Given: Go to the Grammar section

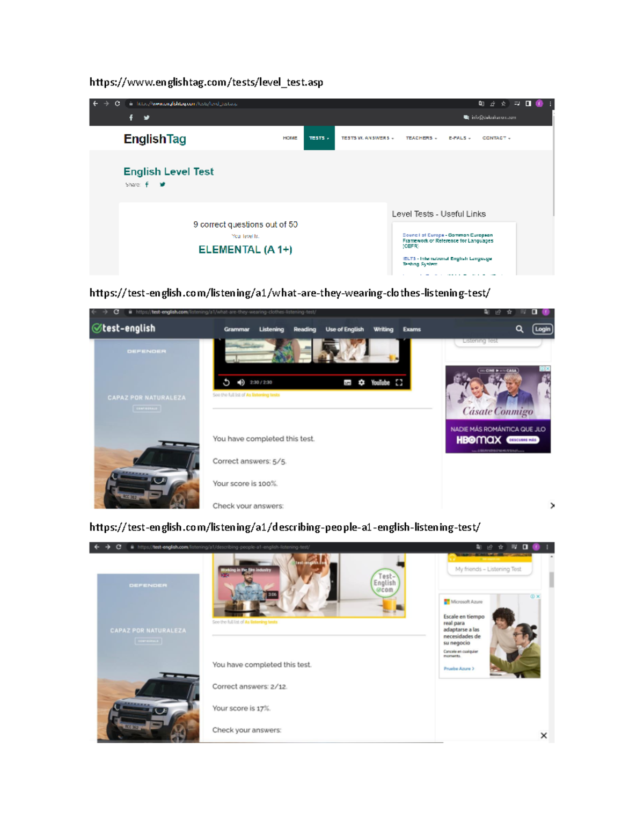Looking at the screenshot, I should tap(237, 329).
